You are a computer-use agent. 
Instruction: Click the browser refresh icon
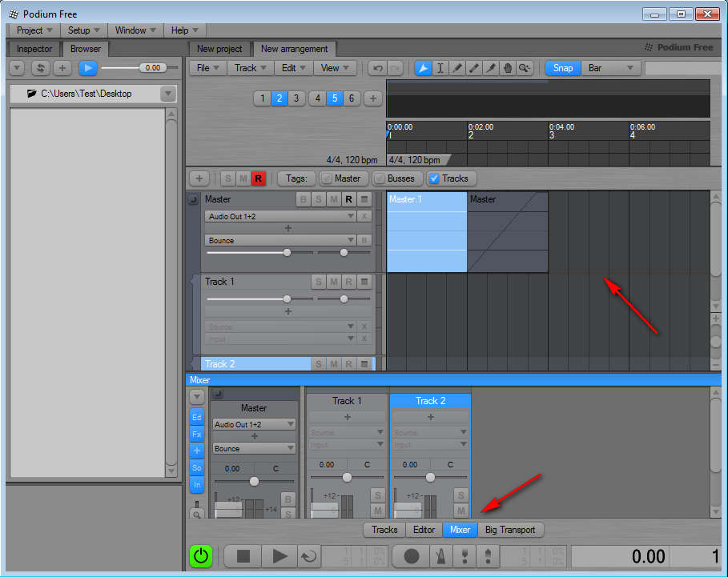point(41,68)
